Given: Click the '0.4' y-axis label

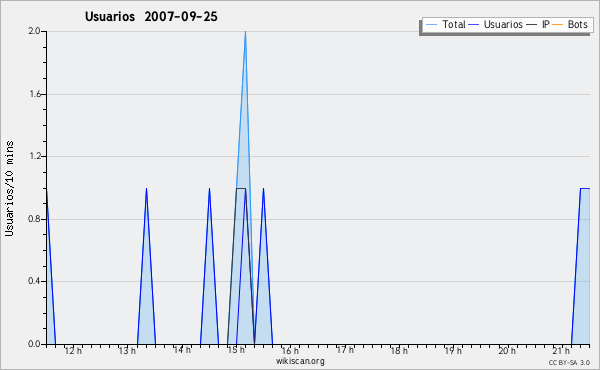Looking at the screenshot, I should pyautogui.click(x=34, y=281).
